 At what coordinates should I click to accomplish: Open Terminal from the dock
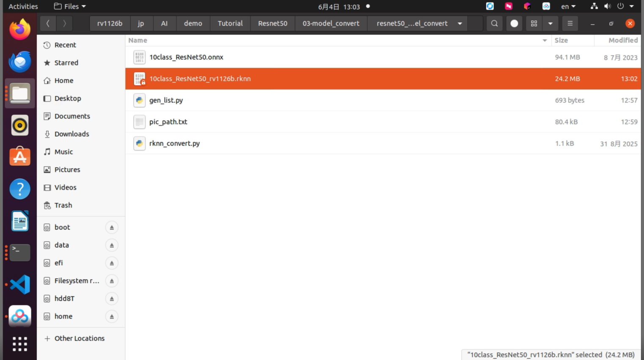point(20,252)
